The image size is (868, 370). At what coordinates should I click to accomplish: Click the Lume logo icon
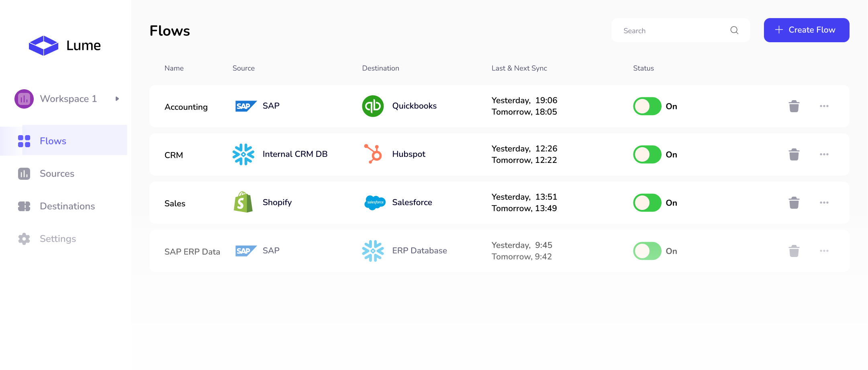click(x=44, y=45)
